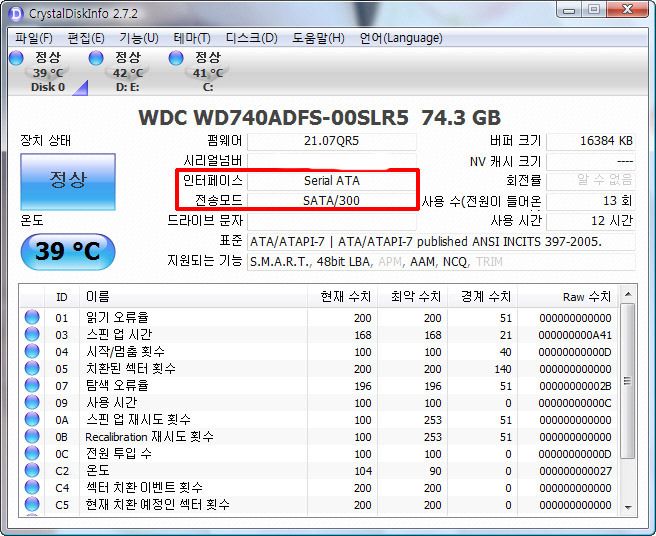656x536 pixels.
Task: Select the Recalibration 재시도 횟수 row
Action: [320, 436]
